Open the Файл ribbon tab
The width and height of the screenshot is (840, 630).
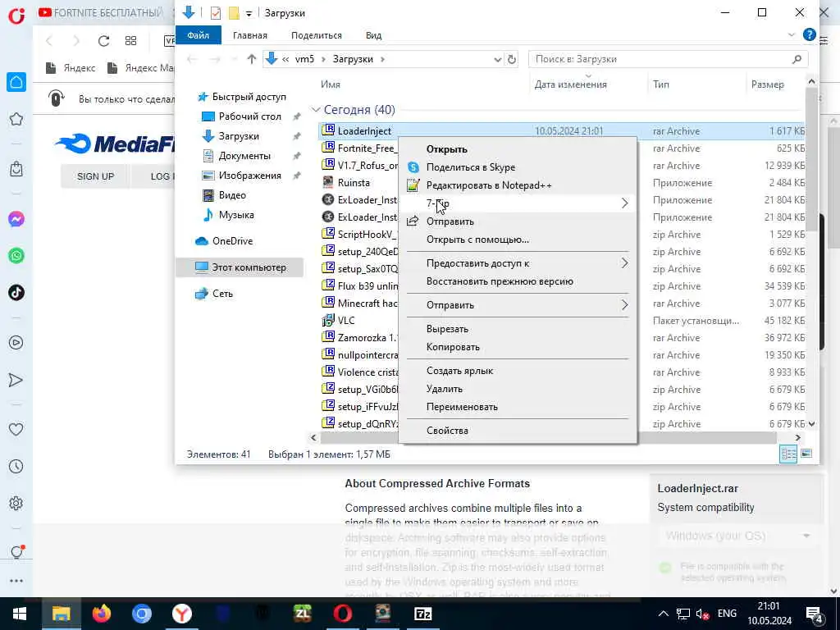(199, 34)
